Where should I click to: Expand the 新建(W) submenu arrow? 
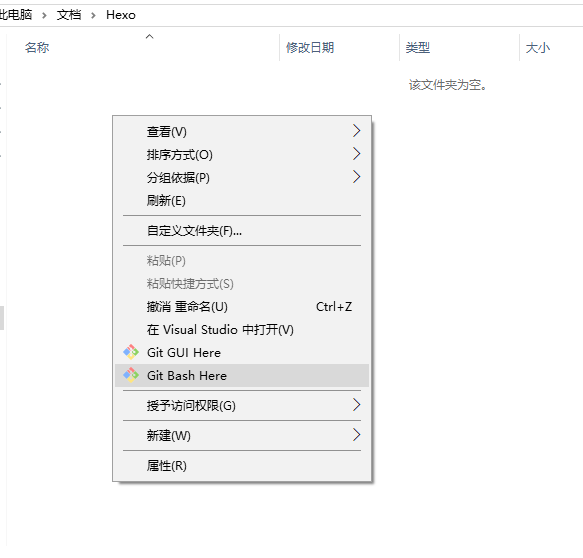[356, 435]
